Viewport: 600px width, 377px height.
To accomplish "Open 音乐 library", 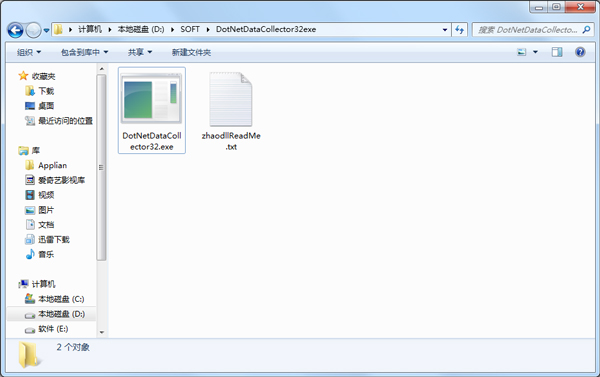I will coord(46,255).
